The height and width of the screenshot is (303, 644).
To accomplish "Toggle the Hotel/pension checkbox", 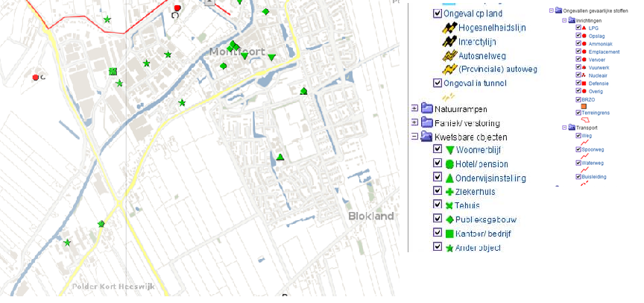I will 438,163.
